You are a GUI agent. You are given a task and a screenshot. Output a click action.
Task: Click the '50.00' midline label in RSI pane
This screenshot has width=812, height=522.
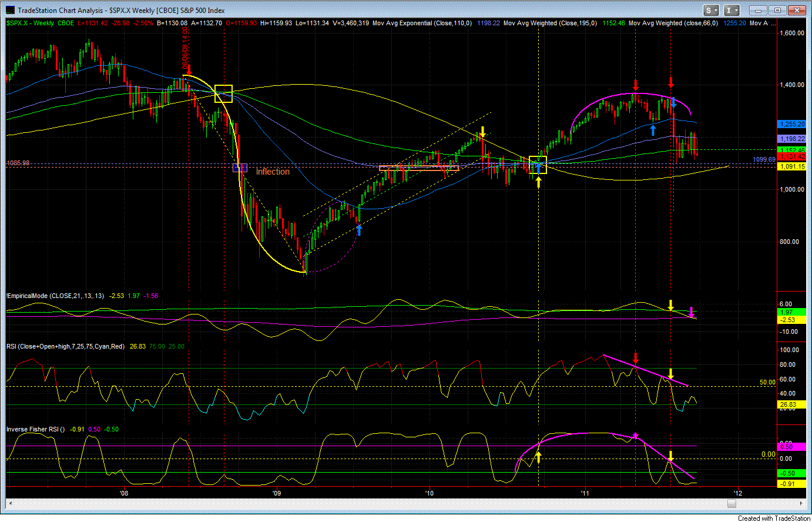tap(767, 382)
